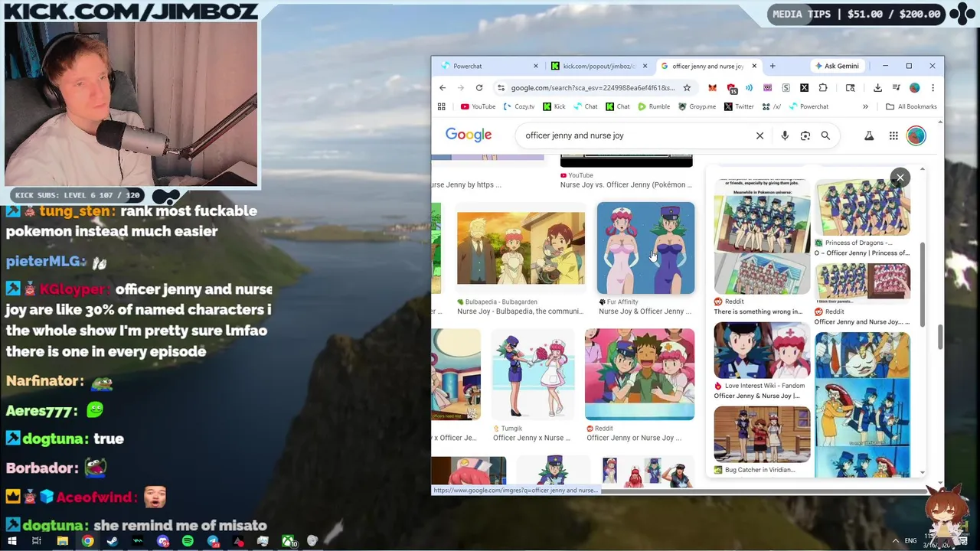View site information icon in address bar
Viewport: 980px width, 551px height.
(501, 88)
